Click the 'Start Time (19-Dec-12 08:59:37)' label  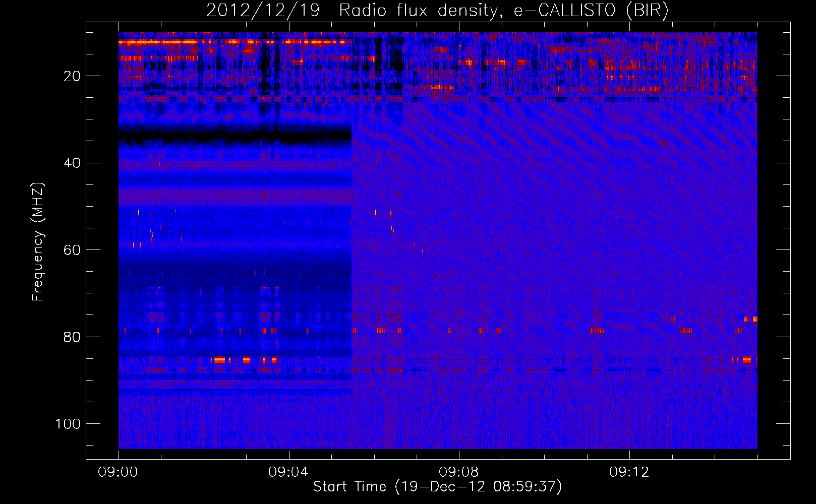click(x=437, y=487)
